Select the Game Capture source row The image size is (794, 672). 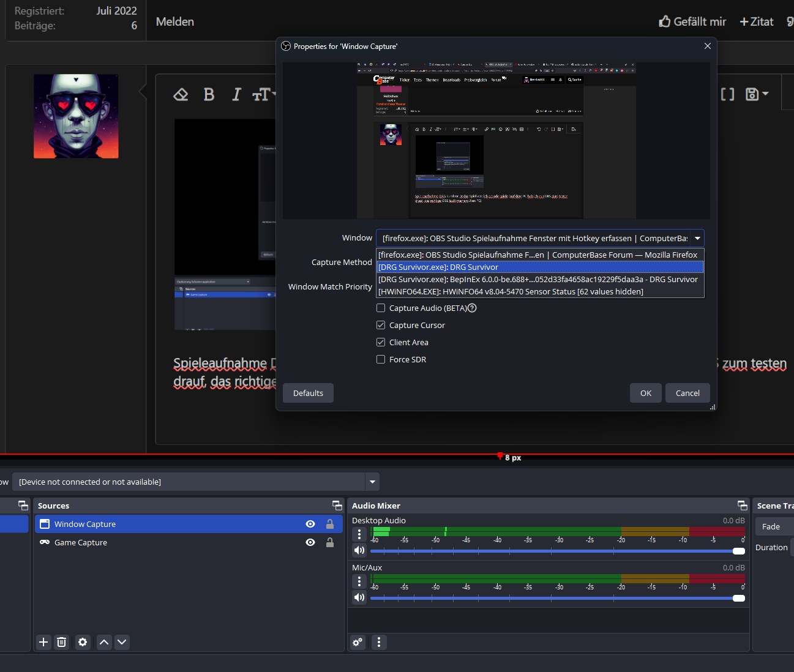point(189,542)
